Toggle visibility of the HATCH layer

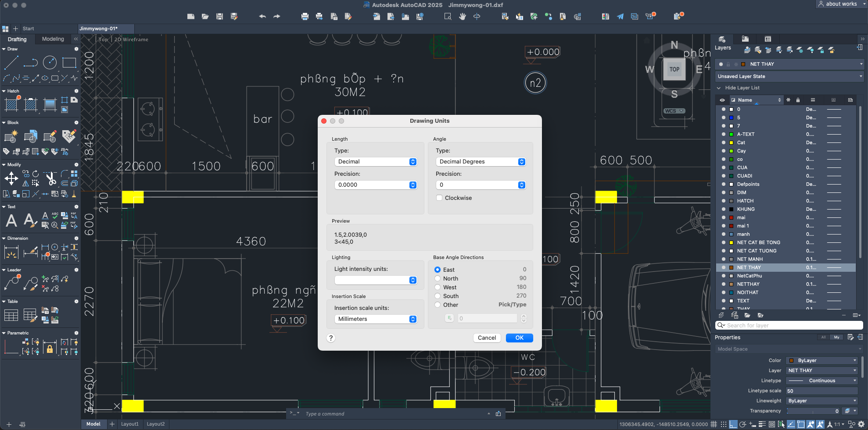click(723, 201)
